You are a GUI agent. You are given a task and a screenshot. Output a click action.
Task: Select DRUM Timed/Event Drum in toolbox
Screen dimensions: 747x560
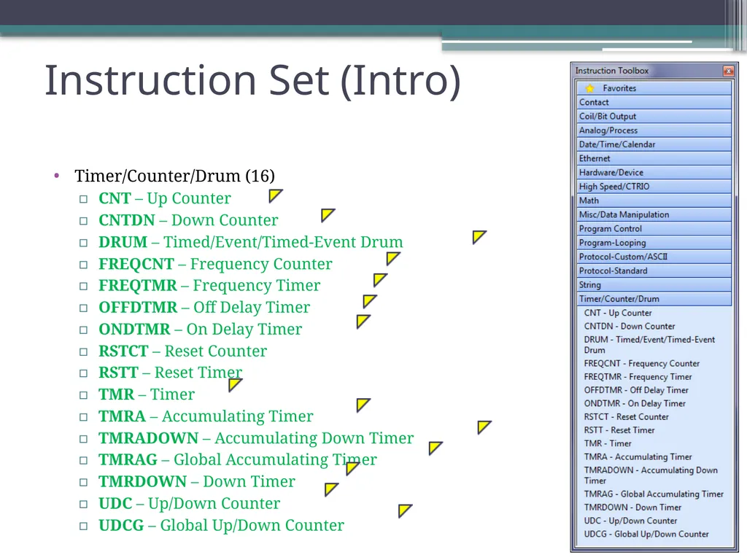tap(649, 345)
